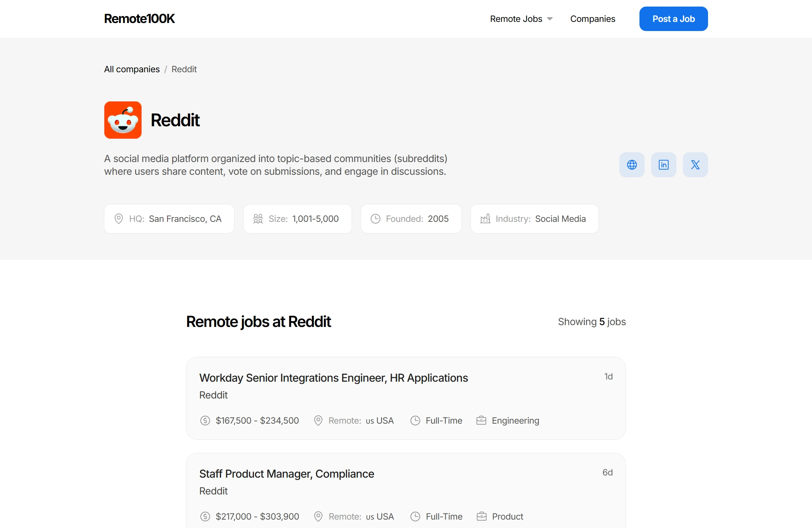Click the Showing 5 jobs count

(x=592, y=322)
